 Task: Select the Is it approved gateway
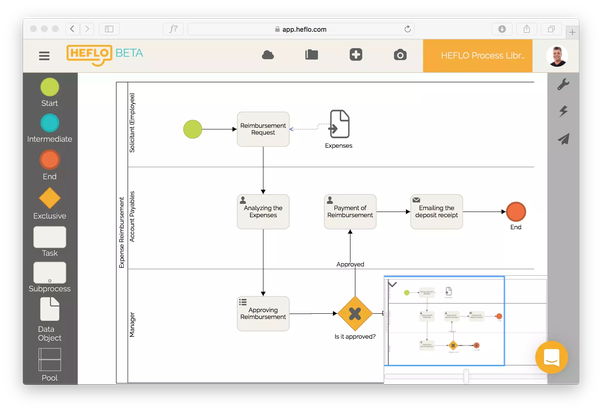pos(355,314)
